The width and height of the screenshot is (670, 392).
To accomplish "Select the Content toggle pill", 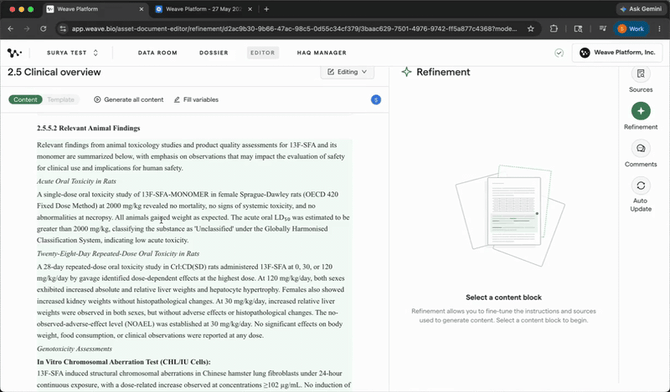I will point(25,100).
